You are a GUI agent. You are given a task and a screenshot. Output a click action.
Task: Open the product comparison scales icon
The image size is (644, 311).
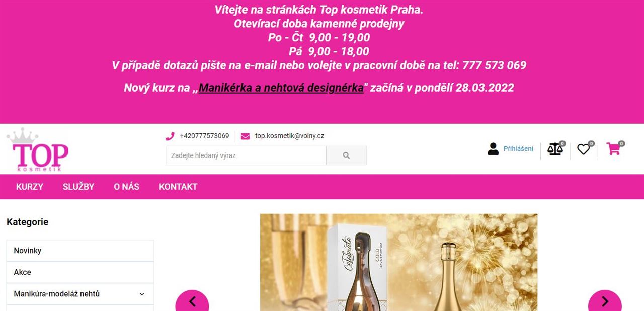tap(555, 149)
